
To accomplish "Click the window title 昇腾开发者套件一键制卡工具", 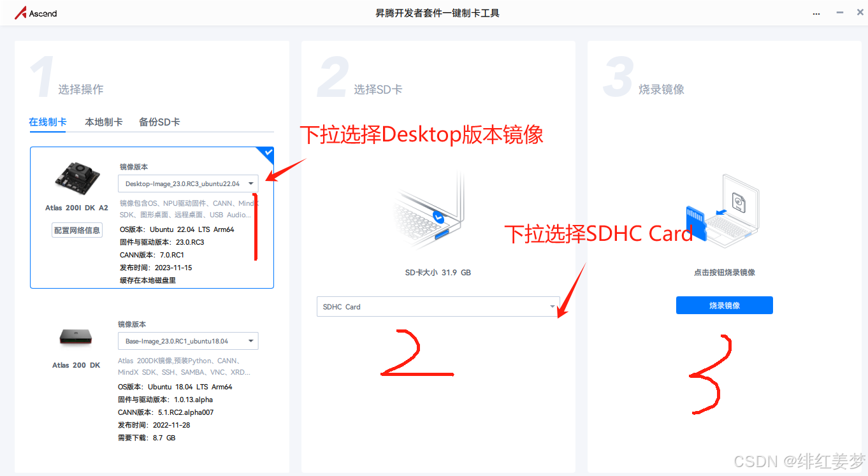I will tap(438, 13).
